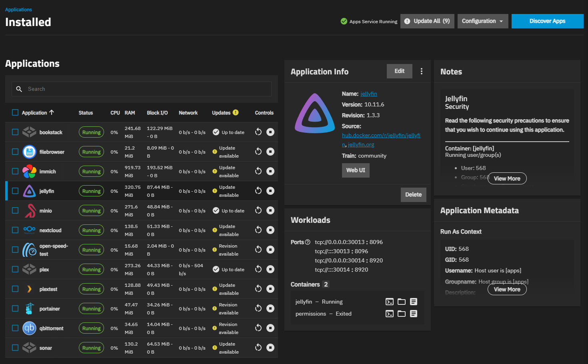Open shell for jellyfin container

click(x=389, y=302)
